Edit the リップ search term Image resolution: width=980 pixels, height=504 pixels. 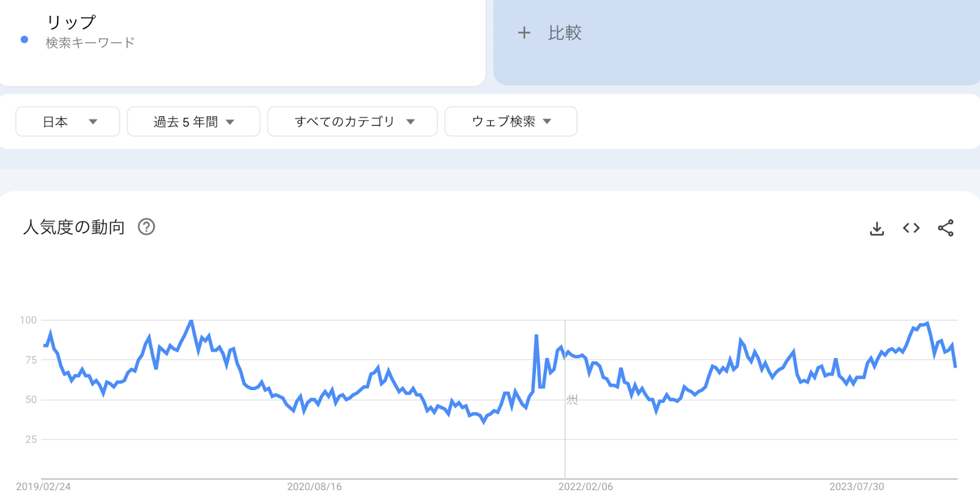pos(72,23)
